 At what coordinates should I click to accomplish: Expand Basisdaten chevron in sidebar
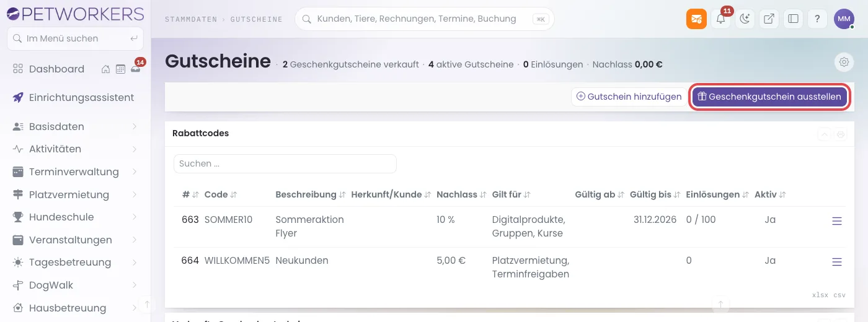pos(135,127)
